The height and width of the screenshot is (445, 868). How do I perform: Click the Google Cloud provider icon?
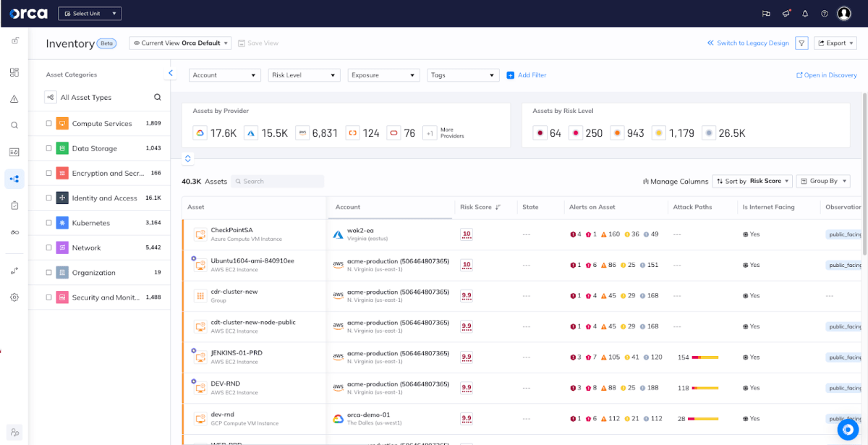[200, 133]
